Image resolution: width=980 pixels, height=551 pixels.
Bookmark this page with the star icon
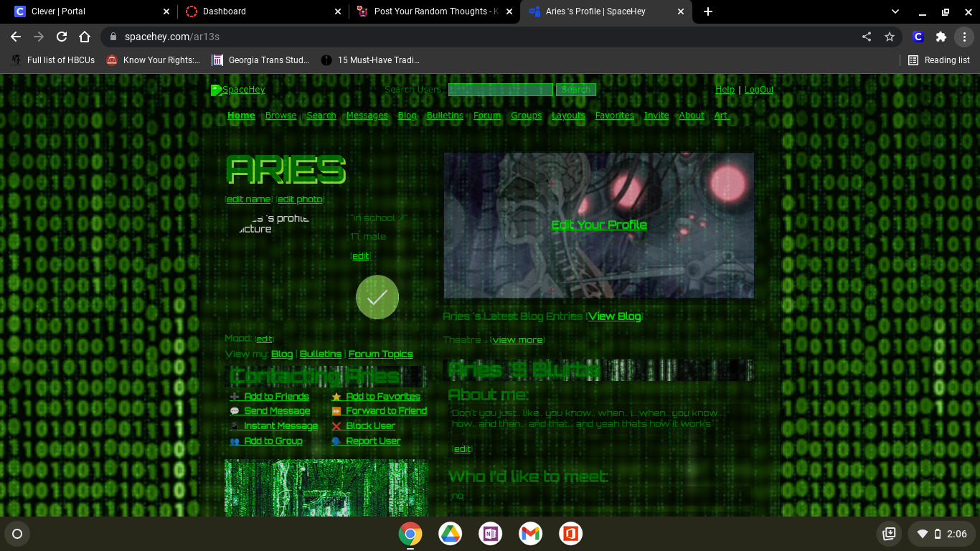click(890, 37)
